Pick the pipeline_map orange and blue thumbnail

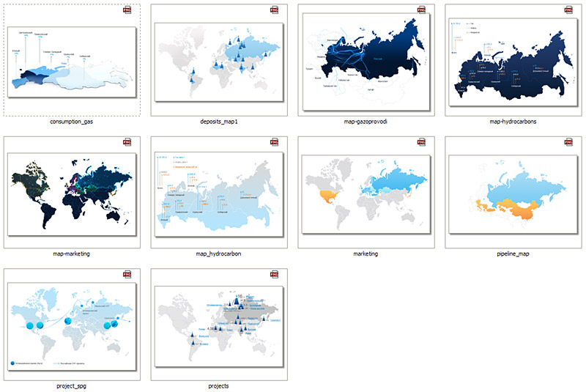pos(513,192)
